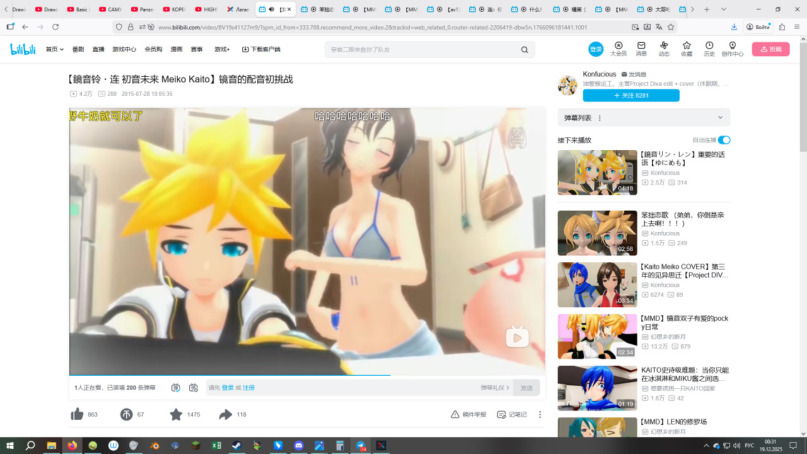Open the 游戏中心 nav item
Viewport: 807px width, 454px height.
click(x=124, y=49)
